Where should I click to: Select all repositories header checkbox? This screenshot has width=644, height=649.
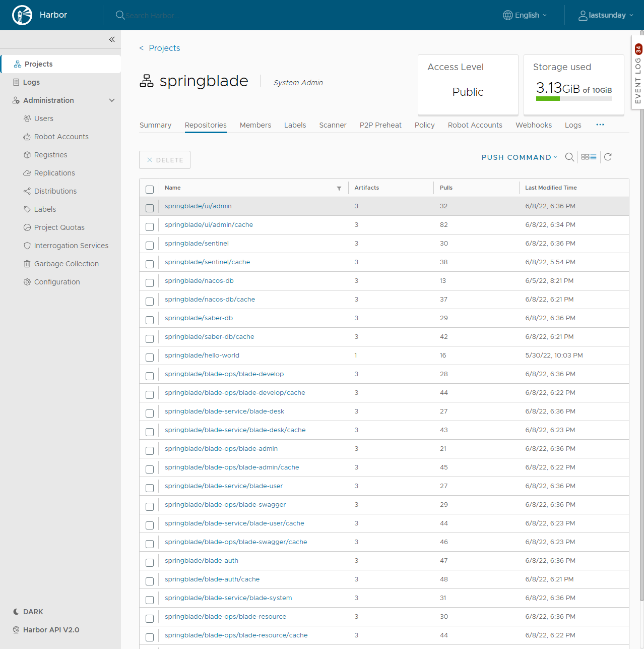pyautogui.click(x=150, y=190)
